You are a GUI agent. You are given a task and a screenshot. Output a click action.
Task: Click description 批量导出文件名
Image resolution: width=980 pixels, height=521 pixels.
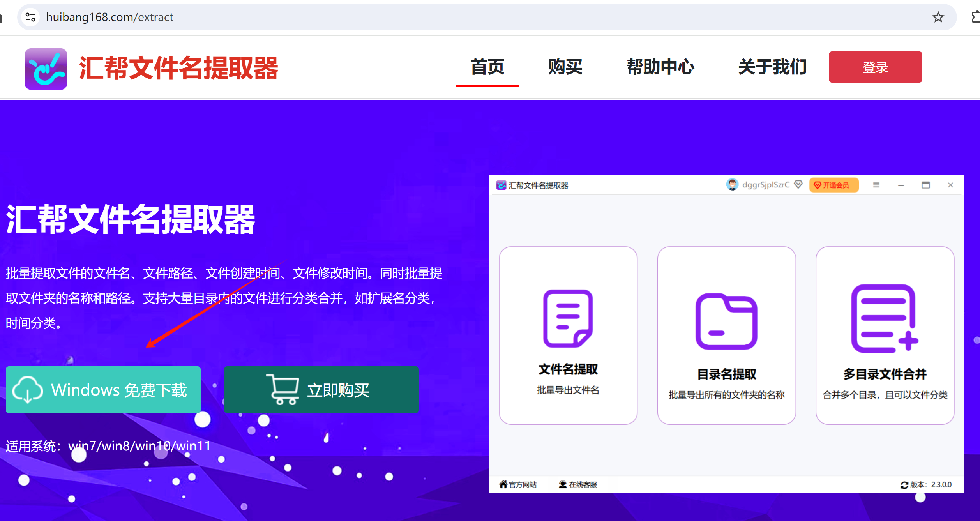click(568, 390)
